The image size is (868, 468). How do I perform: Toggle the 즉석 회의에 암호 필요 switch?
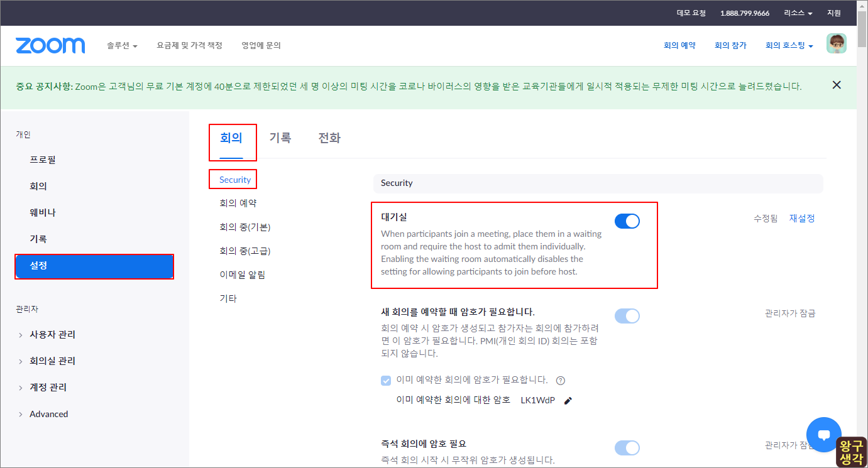[x=627, y=447]
